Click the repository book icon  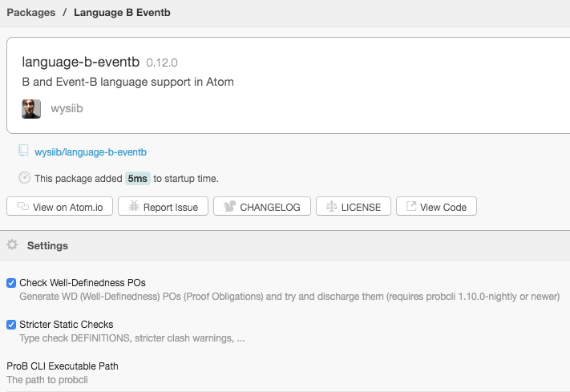click(x=23, y=151)
